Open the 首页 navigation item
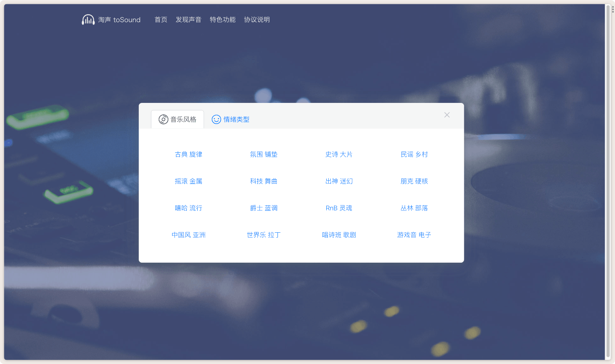The width and height of the screenshot is (615, 364). (161, 20)
